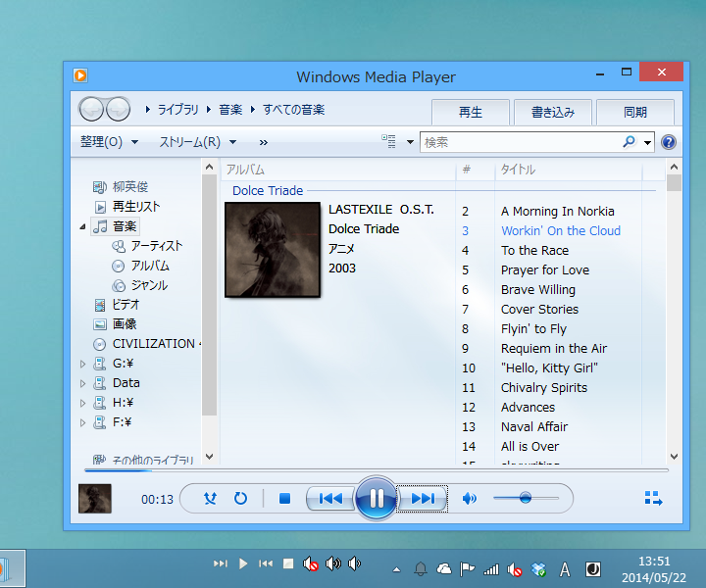Screen dimensions: 706x588
Task: Collapse the 音楽 tree node arrow
Action: [x=82, y=226]
